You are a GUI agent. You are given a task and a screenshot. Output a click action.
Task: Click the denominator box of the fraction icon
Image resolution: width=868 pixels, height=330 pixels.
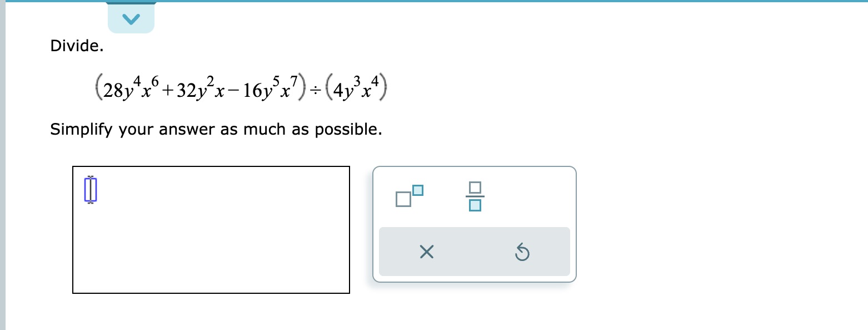[475, 205]
